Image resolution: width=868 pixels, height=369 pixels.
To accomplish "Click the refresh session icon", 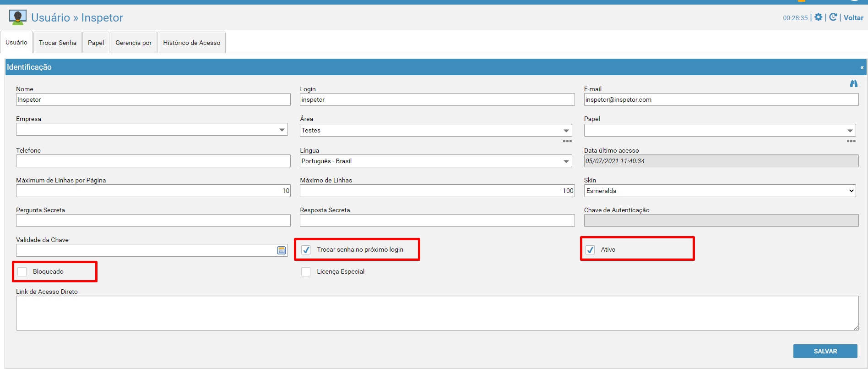I will tap(833, 17).
